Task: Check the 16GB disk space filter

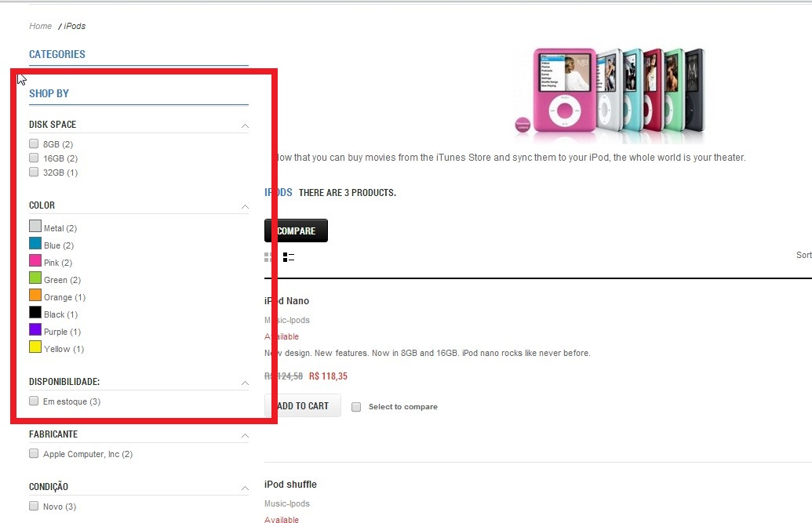Action: pyautogui.click(x=34, y=158)
